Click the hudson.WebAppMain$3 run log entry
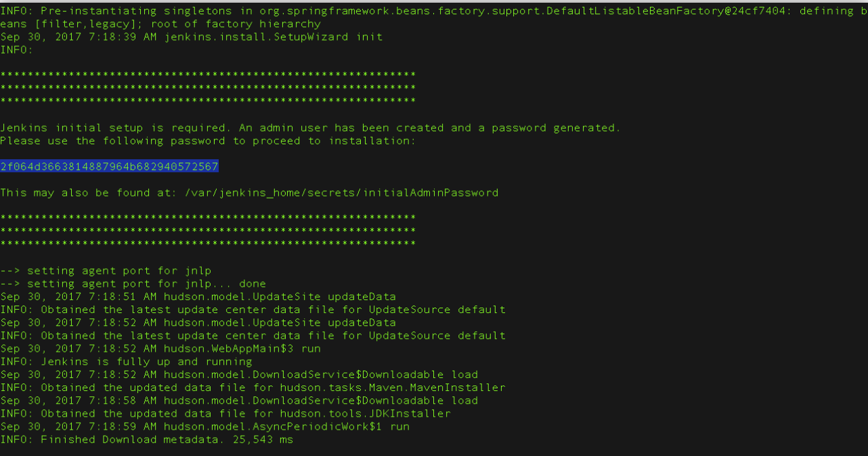 (160, 349)
